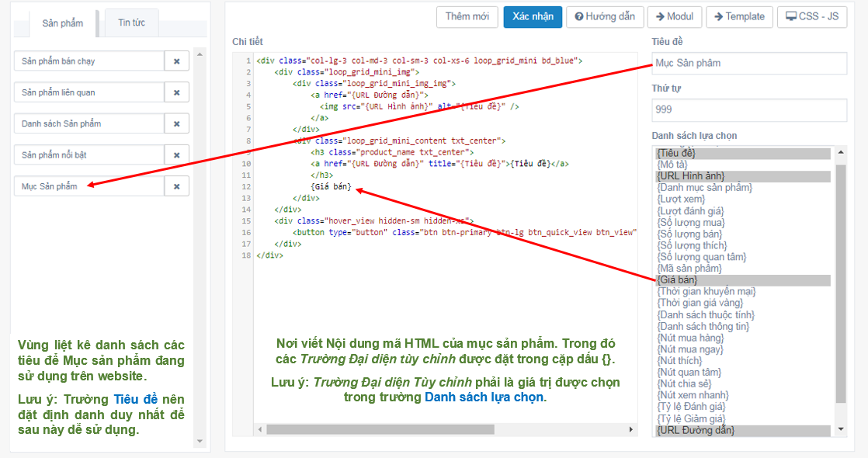Select {URL Hình ảnh} option
The width and height of the screenshot is (868, 458).
pos(743,176)
